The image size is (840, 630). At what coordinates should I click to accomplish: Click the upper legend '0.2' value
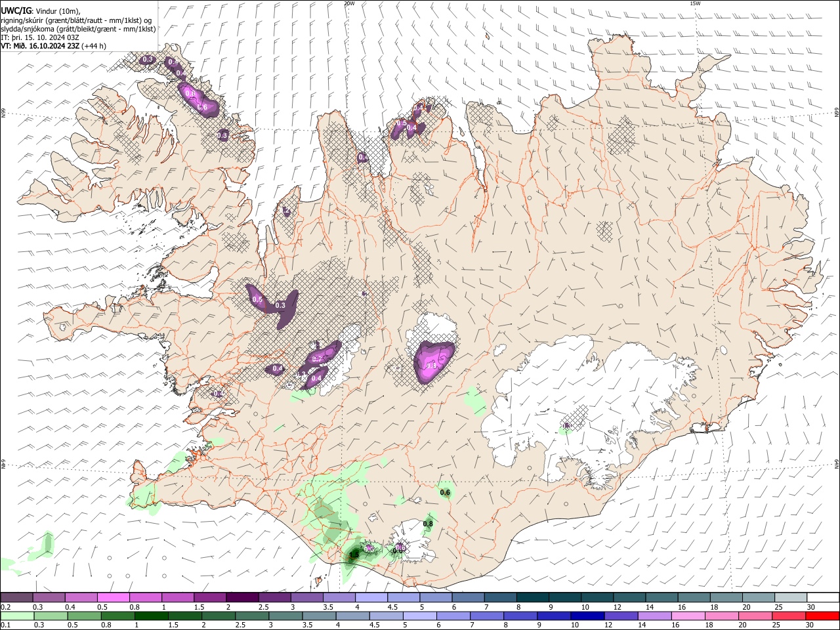click(5, 607)
